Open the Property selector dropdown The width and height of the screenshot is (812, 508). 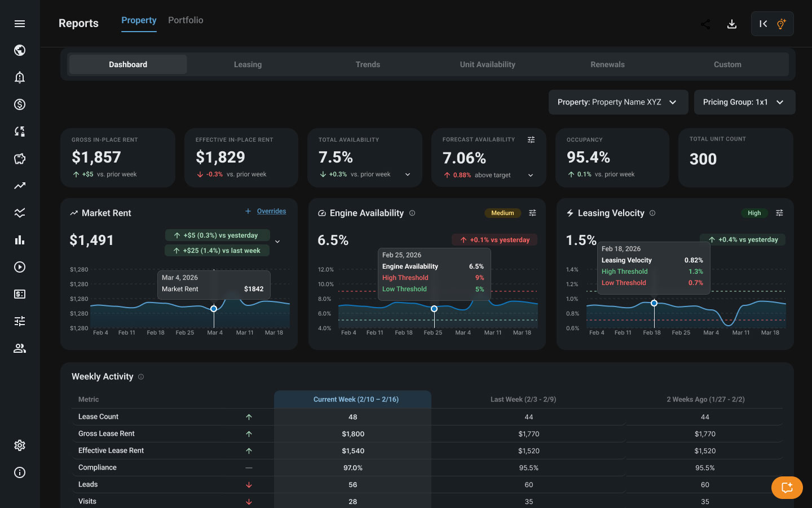pos(618,102)
